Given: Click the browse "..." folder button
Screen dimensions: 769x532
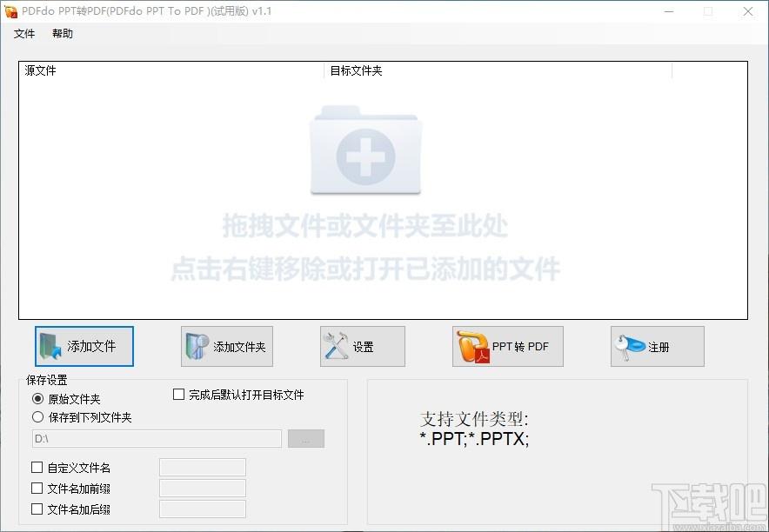Looking at the screenshot, I should (306, 438).
